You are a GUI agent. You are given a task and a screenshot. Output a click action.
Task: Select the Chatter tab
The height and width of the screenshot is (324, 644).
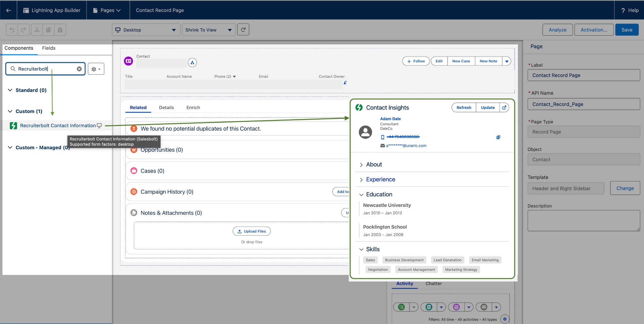pyautogui.click(x=434, y=284)
